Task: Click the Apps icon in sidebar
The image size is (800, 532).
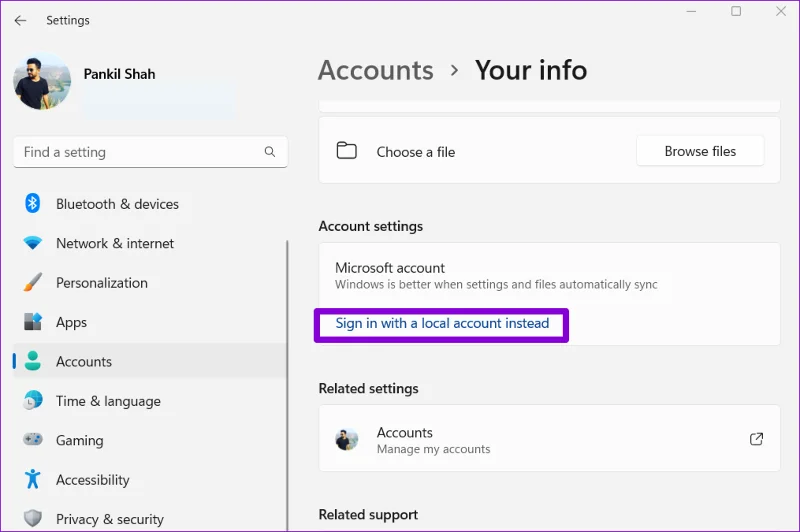Action: point(33,322)
